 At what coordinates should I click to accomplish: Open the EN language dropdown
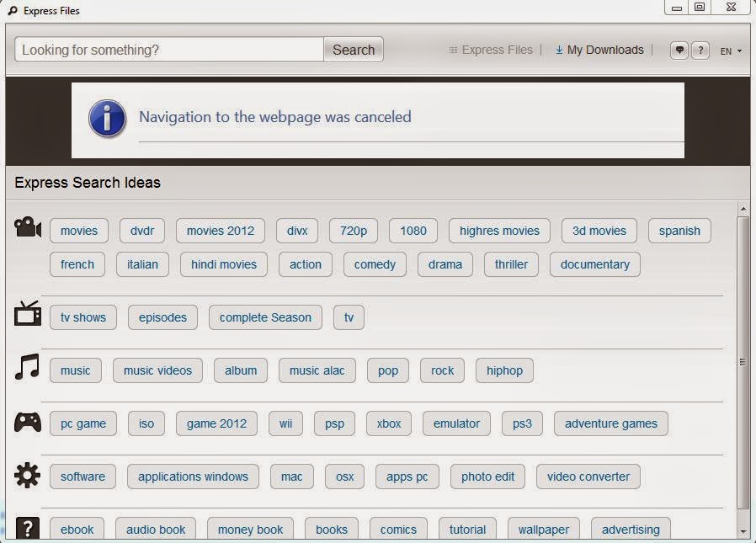pyautogui.click(x=729, y=51)
